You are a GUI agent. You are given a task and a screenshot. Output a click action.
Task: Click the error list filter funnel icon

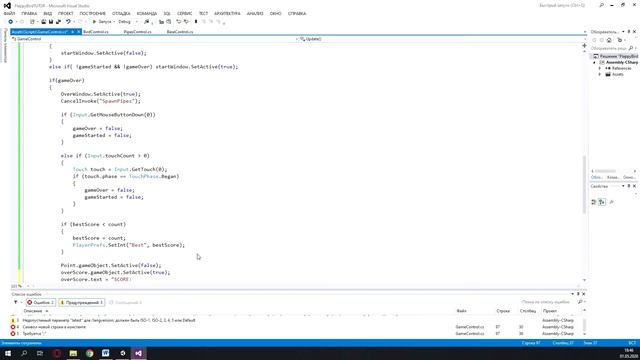click(x=16, y=302)
